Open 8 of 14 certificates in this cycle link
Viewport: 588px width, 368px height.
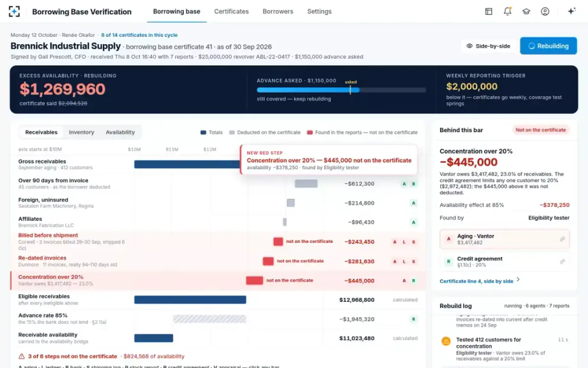pyautogui.click(x=139, y=35)
